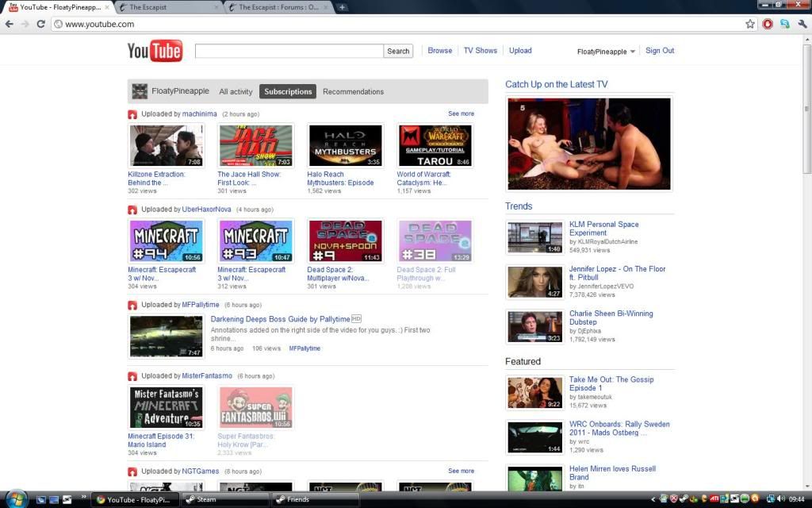This screenshot has width=812, height=508.
Task: Open the TV Shows link
Action: pyautogui.click(x=480, y=50)
